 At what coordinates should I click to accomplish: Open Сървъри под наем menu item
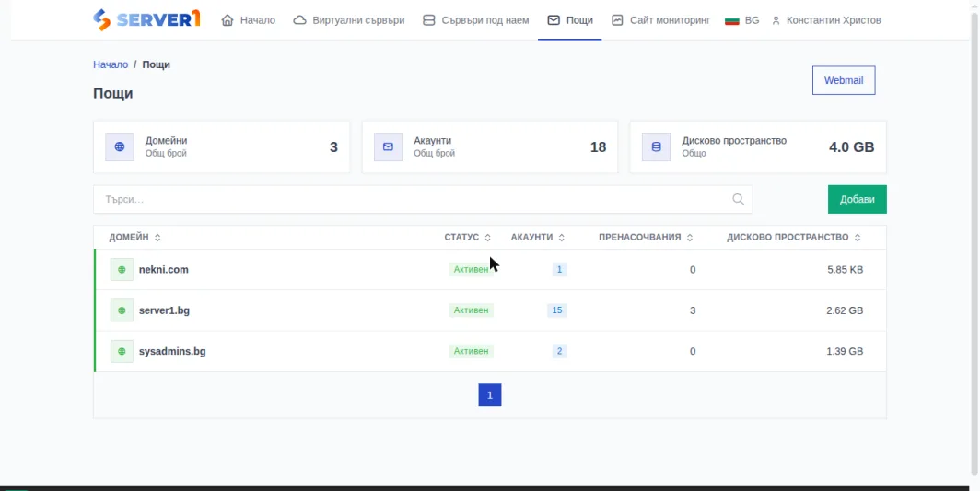click(x=475, y=20)
